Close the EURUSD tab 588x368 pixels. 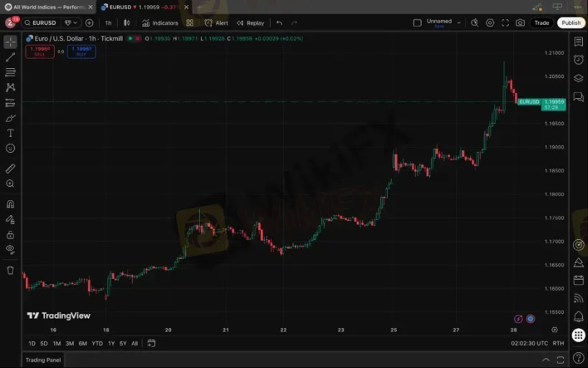tap(187, 7)
